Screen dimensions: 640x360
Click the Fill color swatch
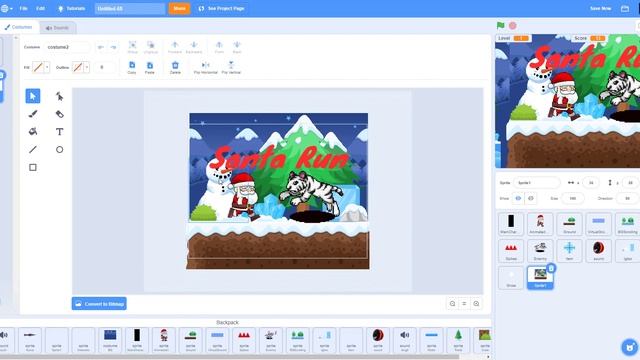click(38, 67)
